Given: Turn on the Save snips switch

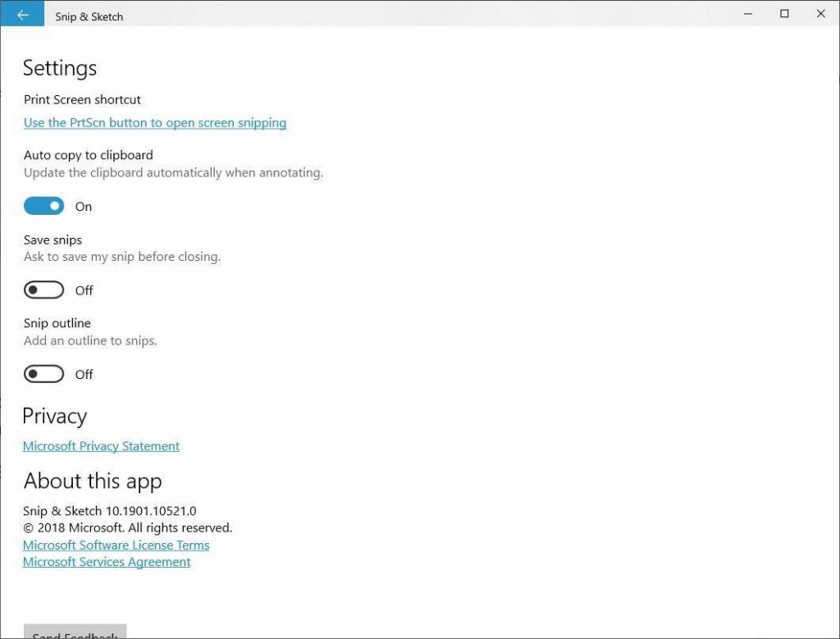Looking at the screenshot, I should pos(43,290).
